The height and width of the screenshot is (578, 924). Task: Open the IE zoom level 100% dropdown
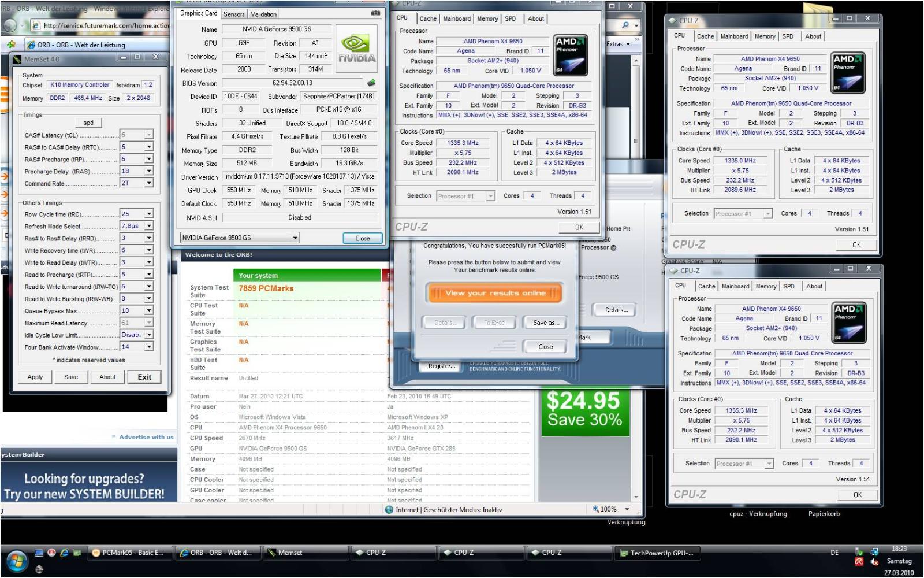[627, 509]
